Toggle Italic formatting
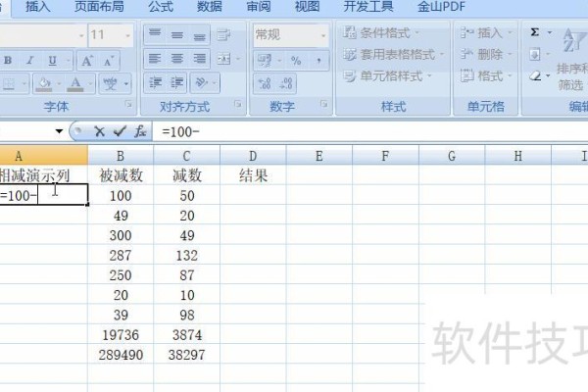This screenshot has width=588, height=392. tap(30, 61)
